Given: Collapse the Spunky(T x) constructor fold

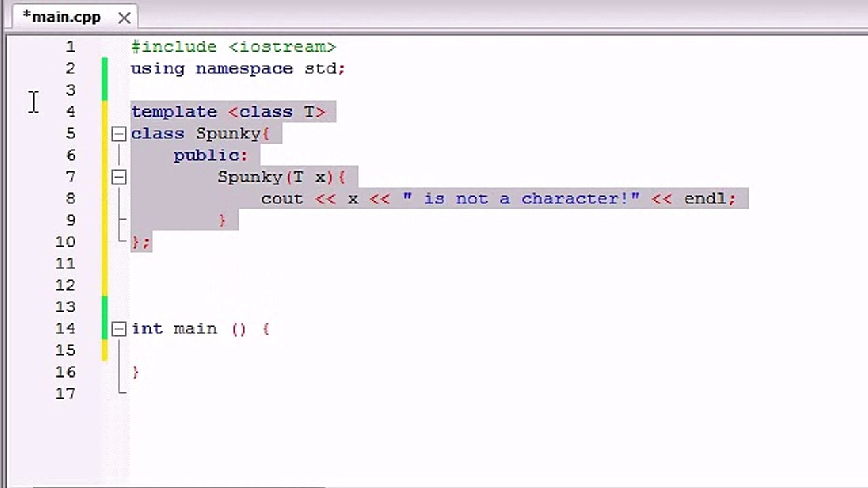Looking at the screenshot, I should (x=119, y=177).
